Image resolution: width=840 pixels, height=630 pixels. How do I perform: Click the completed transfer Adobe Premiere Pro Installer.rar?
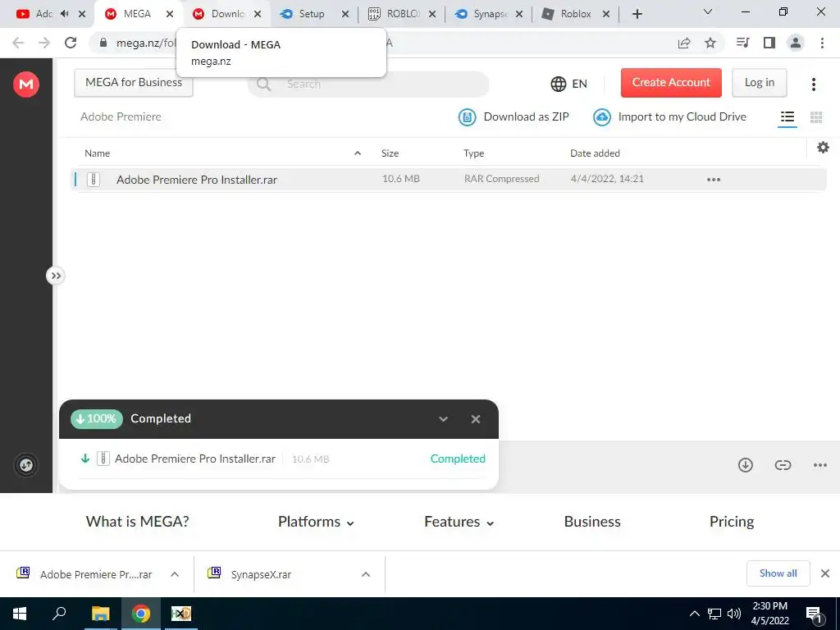click(195, 459)
